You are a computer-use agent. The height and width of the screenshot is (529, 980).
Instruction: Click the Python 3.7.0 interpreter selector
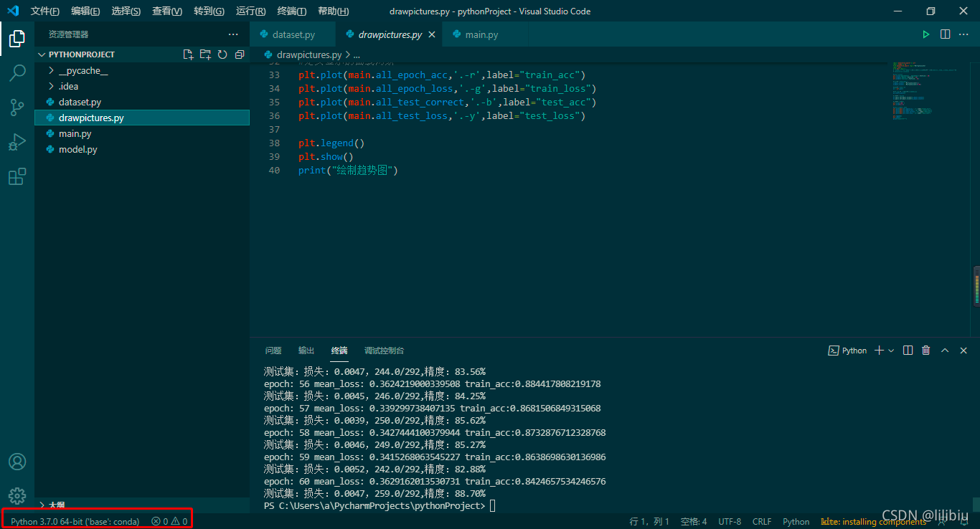point(75,521)
